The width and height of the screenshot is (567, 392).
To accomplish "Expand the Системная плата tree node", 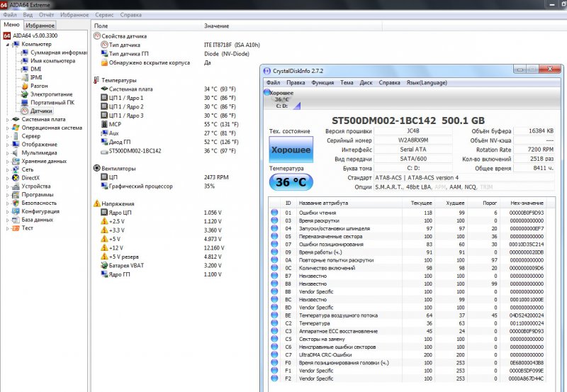I will (x=8, y=119).
